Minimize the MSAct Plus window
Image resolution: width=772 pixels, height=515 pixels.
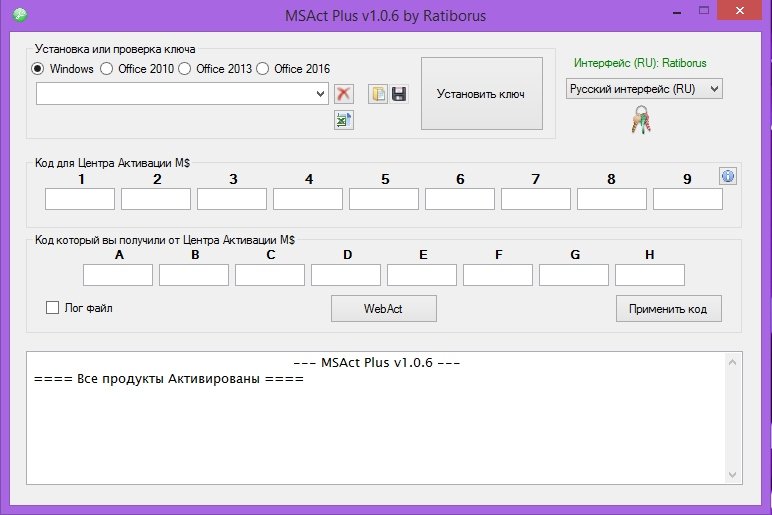pos(677,11)
